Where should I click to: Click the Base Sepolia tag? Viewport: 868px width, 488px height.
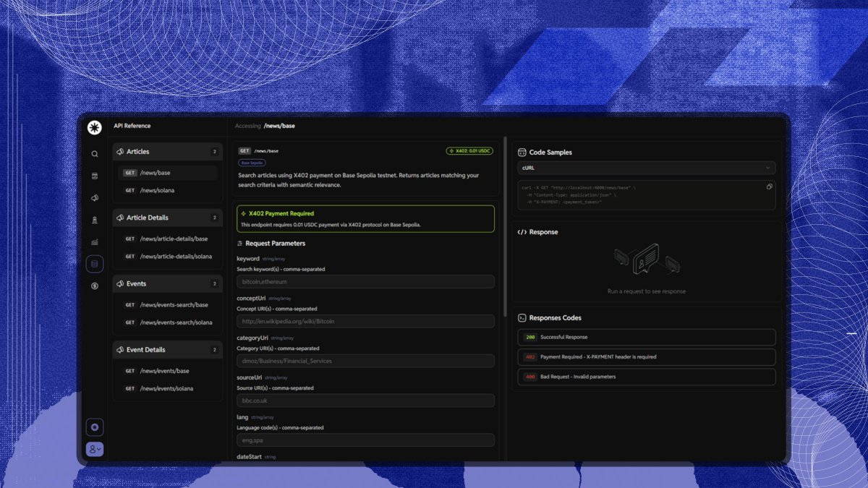[x=252, y=163]
